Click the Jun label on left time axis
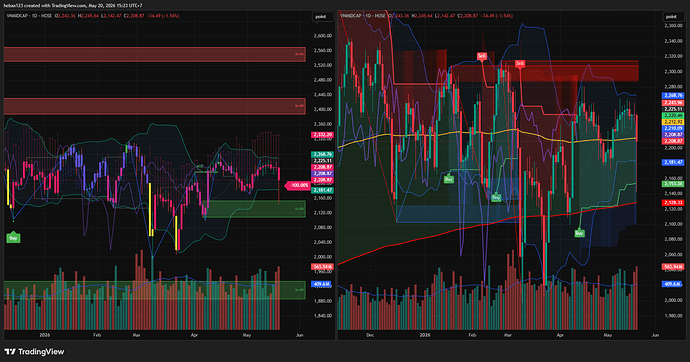The width and height of the screenshot is (690, 362). pyautogui.click(x=300, y=335)
